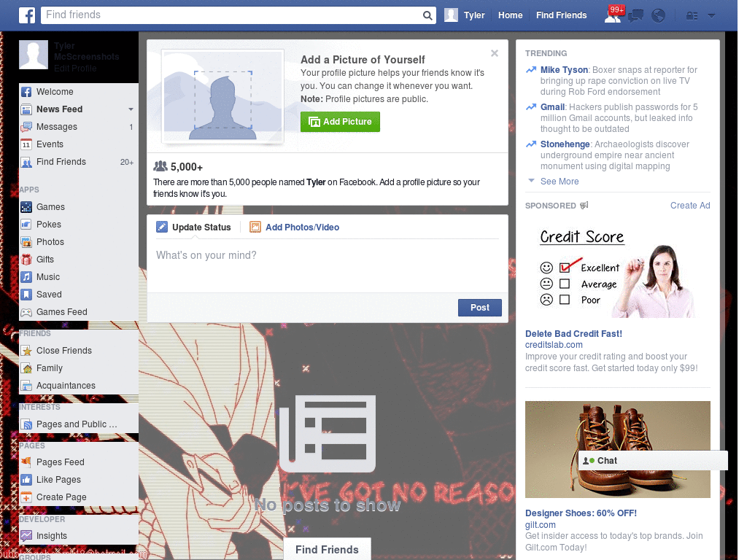Screen dimensions: 747x560
Task: Click the sidebar profile avatar thumbnail
Action: coord(34,55)
